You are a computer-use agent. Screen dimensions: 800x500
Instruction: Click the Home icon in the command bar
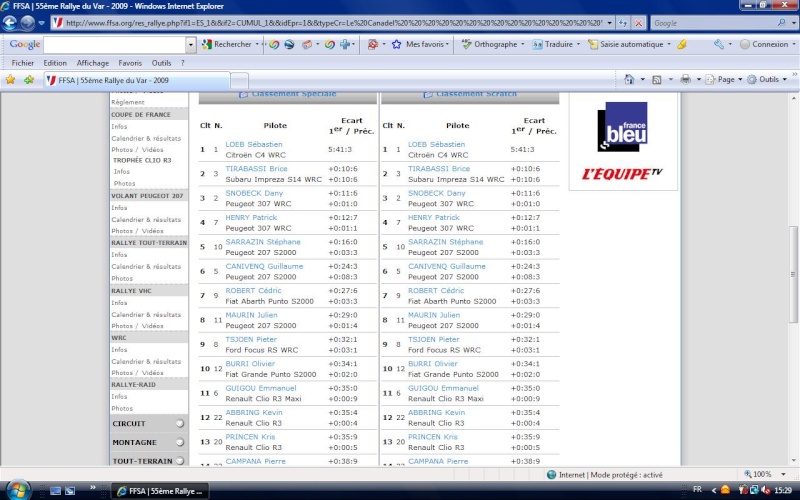click(x=629, y=79)
